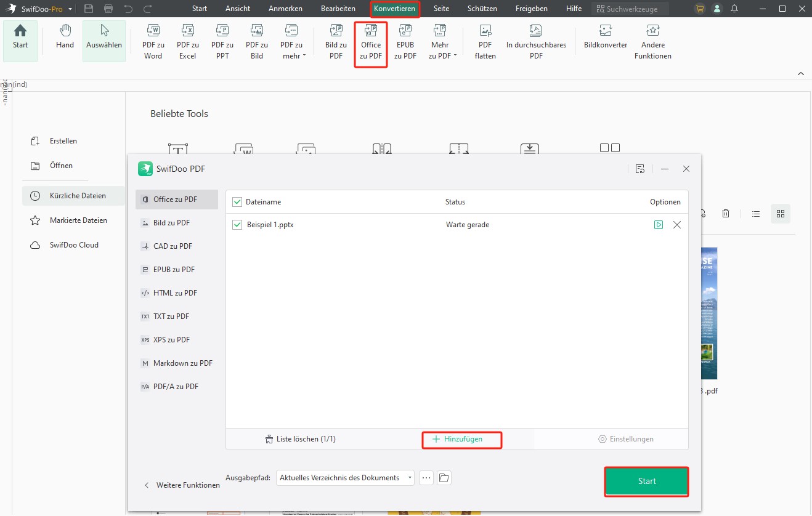The image size is (812, 516).
Task: Undo the last action
Action: 128,9
